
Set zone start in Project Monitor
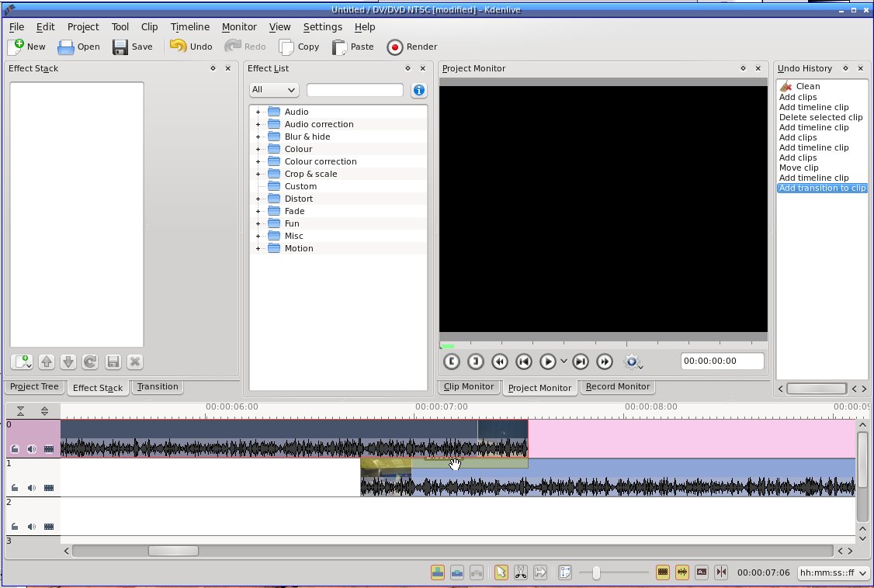pyautogui.click(x=452, y=361)
